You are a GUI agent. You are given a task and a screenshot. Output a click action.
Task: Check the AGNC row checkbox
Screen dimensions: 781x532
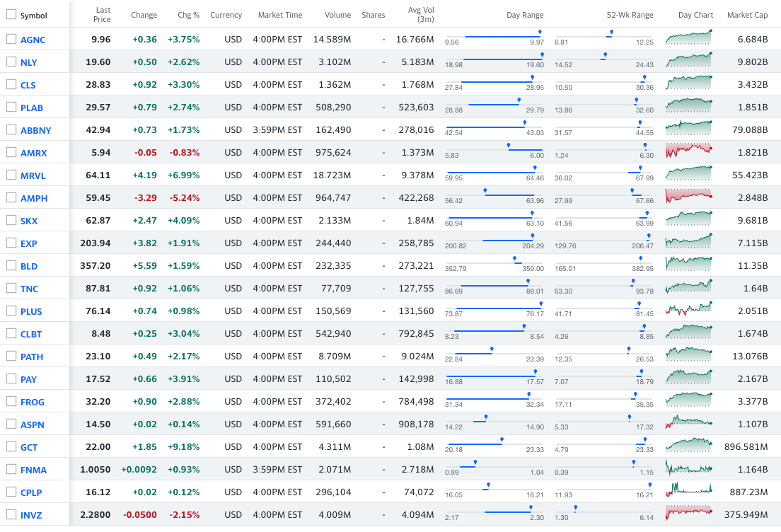pos(11,39)
